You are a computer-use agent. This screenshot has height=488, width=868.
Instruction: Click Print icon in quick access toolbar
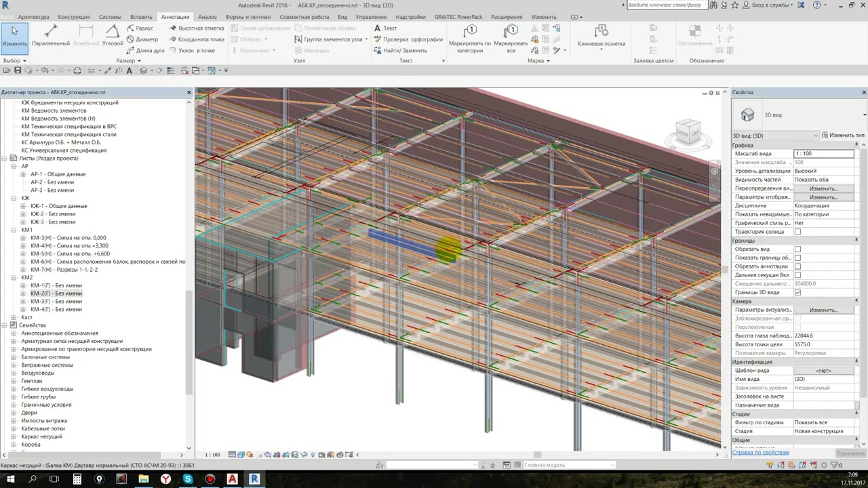point(77,70)
